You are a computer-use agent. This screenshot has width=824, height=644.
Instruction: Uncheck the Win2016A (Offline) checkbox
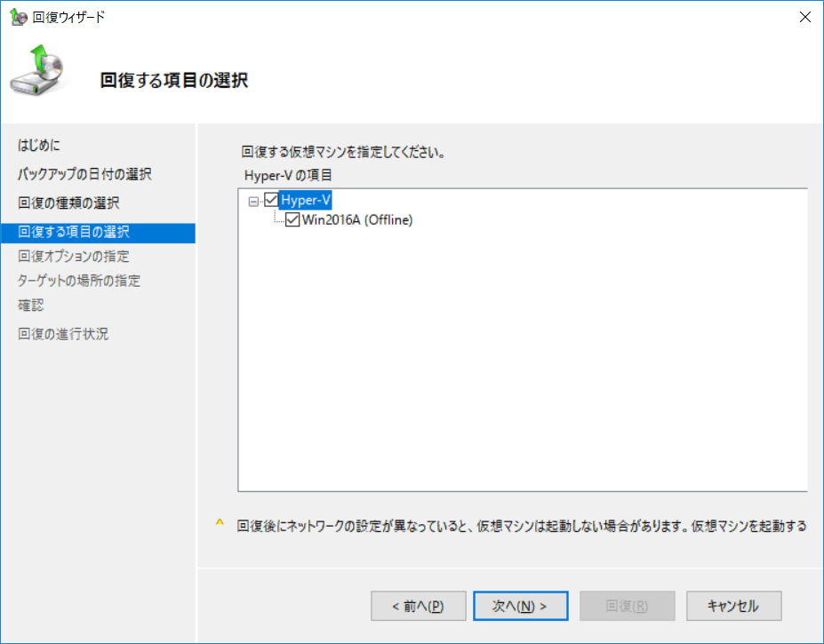[x=292, y=219]
